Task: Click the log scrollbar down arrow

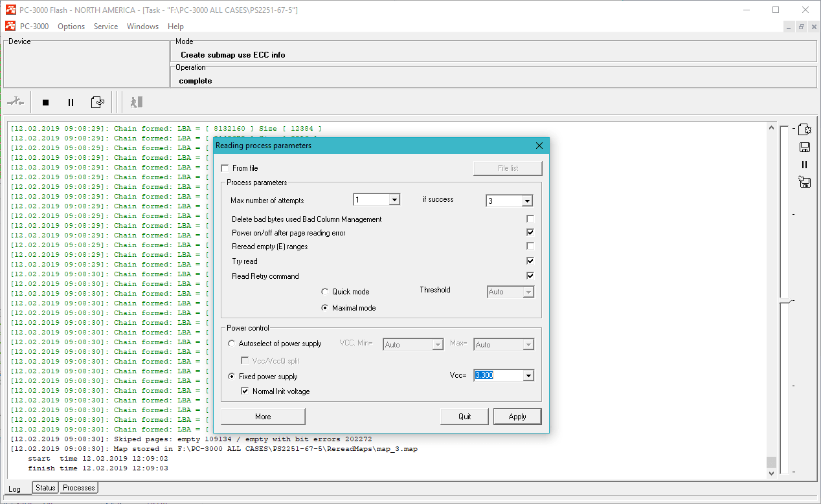Action: click(x=770, y=474)
